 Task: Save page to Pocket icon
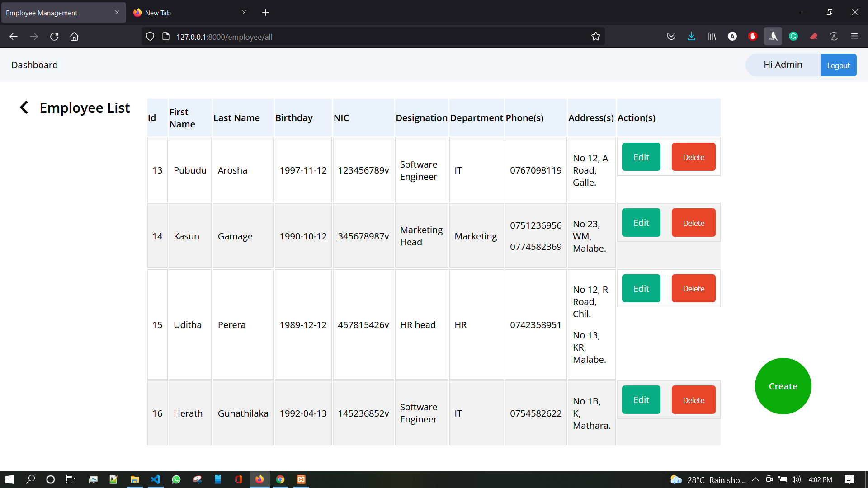[671, 37]
